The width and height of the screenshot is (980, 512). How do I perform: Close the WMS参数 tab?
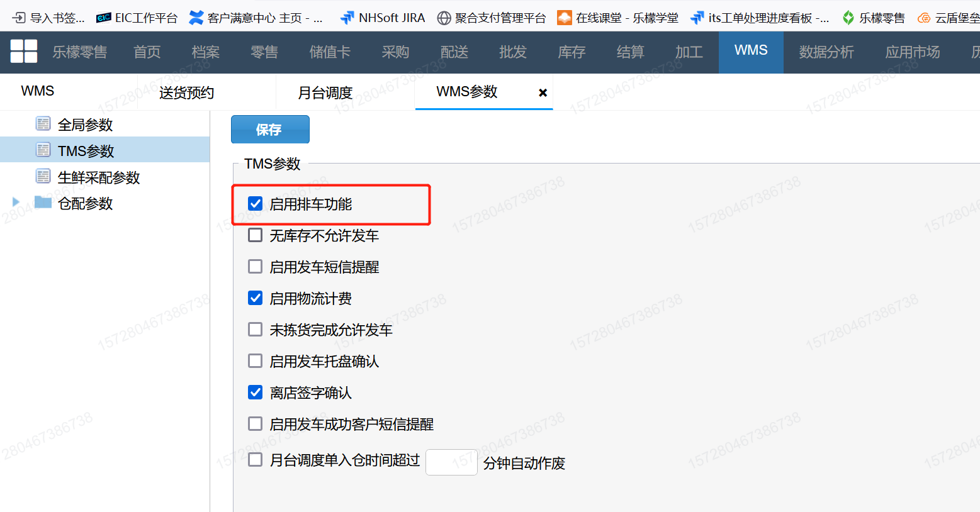(543, 92)
